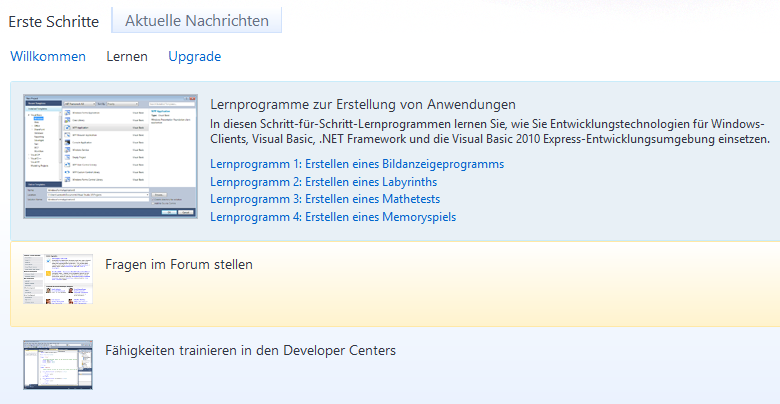
Task: Start Lernprogramm 3: Erstellen eines Mathetests
Action: pyautogui.click(x=324, y=199)
